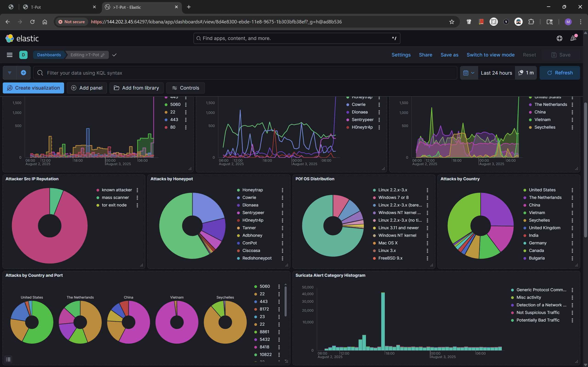Image resolution: width=588 pixels, height=367 pixels.
Task: Click pencil icon beside Editing >T-Pot
Action: pos(103,55)
